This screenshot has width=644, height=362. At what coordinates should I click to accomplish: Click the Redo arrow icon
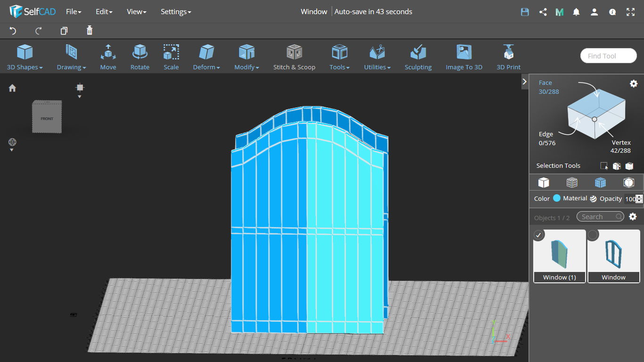click(39, 31)
